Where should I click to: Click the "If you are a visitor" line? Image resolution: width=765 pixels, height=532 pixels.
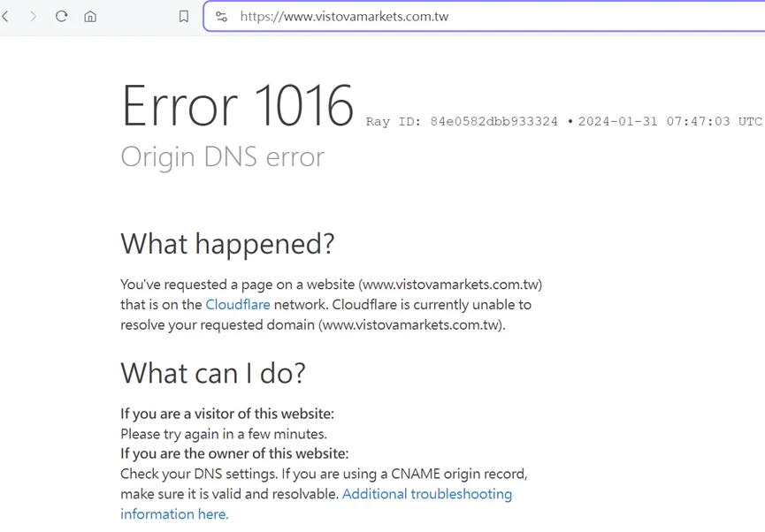click(227, 414)
